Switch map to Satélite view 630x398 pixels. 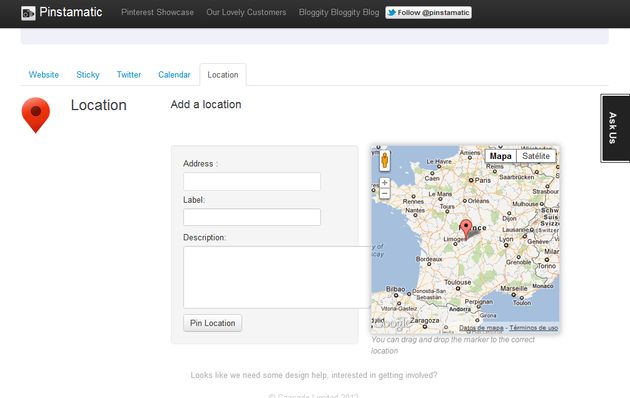tap(536, 156)
